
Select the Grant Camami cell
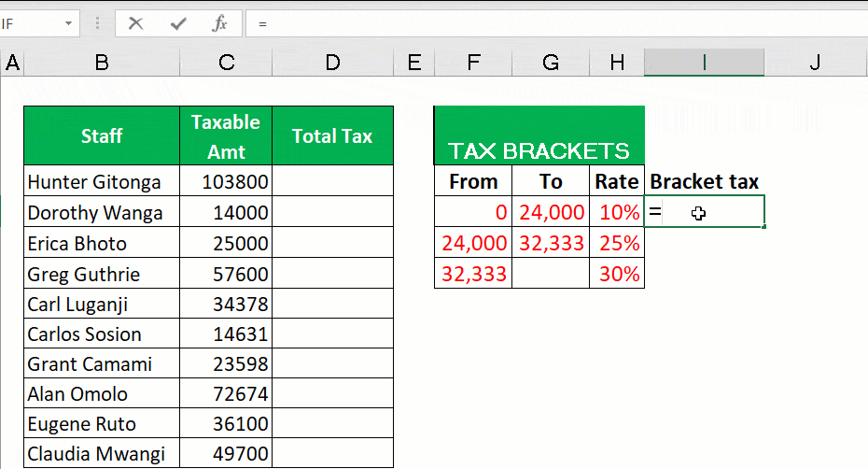click(x=102, y=363)
